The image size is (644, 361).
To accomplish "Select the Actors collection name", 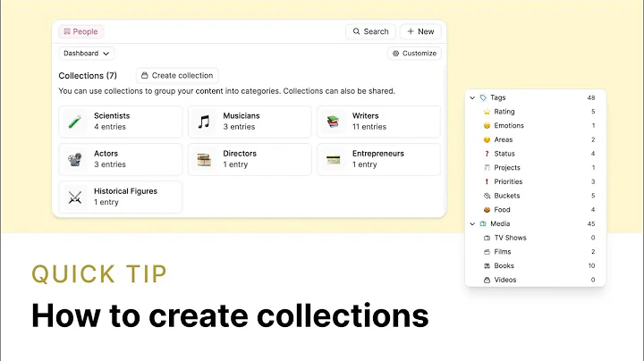I will [106, 154].
